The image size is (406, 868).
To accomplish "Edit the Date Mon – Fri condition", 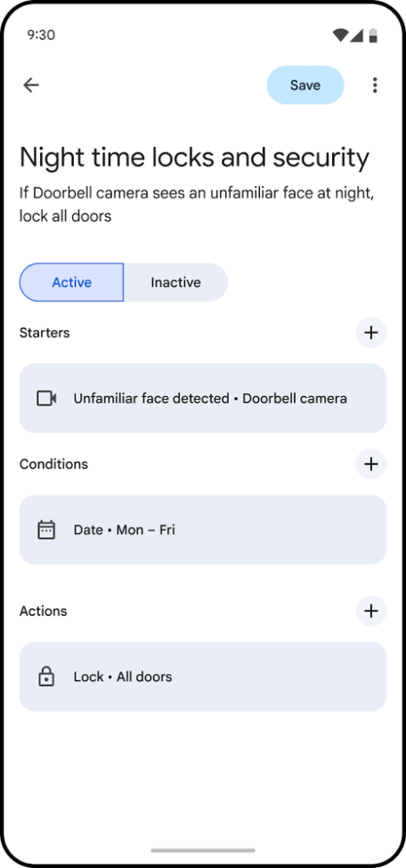I will pos(203,530).
